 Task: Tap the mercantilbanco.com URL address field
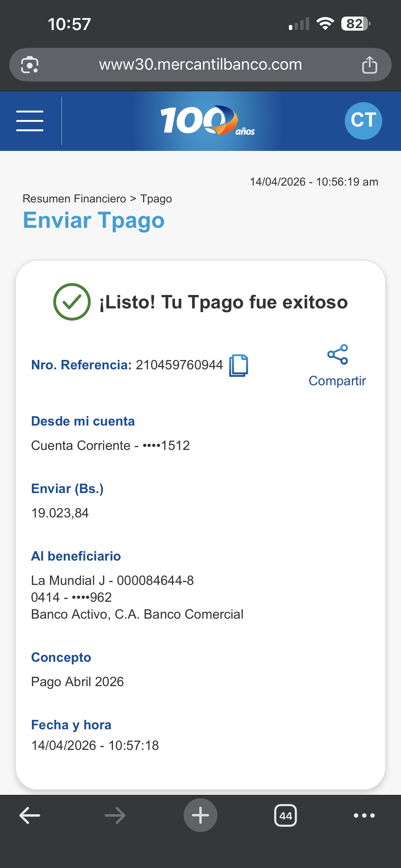point(200,65)
